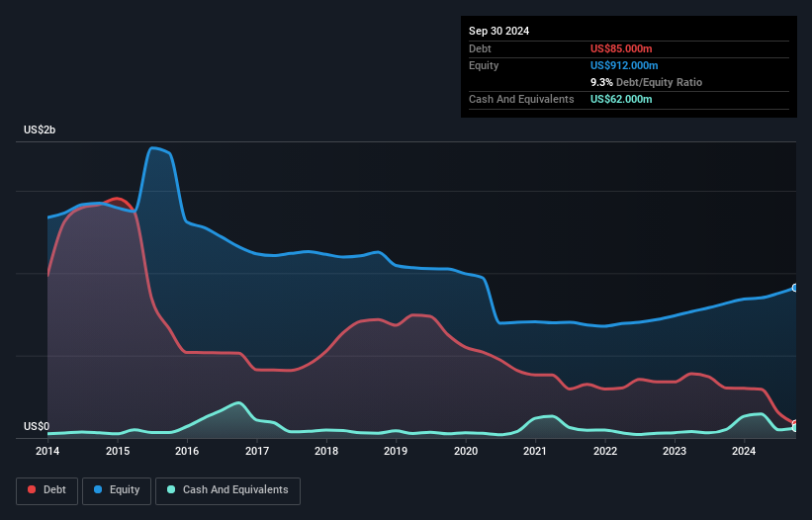Select the Debt endpoint marker on chart
812x520 pixels.
[x=795, y=424]
